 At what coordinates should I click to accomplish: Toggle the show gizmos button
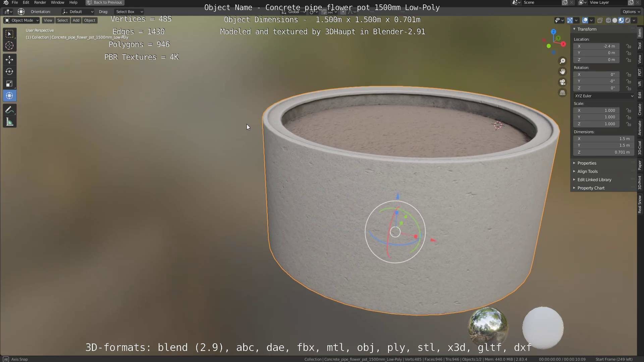[570, 20]
